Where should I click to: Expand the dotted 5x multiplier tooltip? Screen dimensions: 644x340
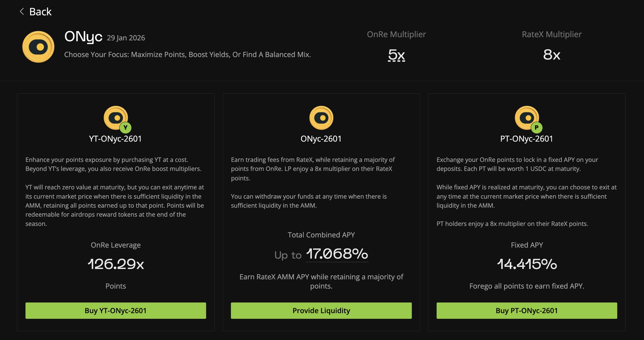[396, 55]
